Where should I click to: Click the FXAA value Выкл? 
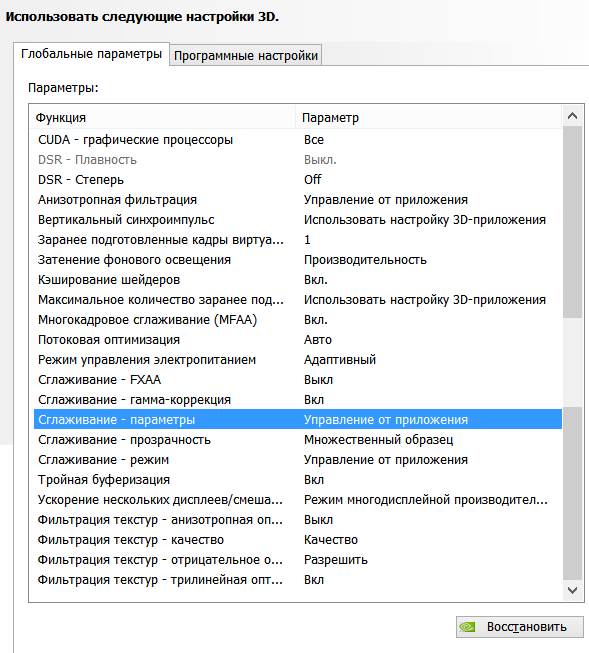pos(318,379)
